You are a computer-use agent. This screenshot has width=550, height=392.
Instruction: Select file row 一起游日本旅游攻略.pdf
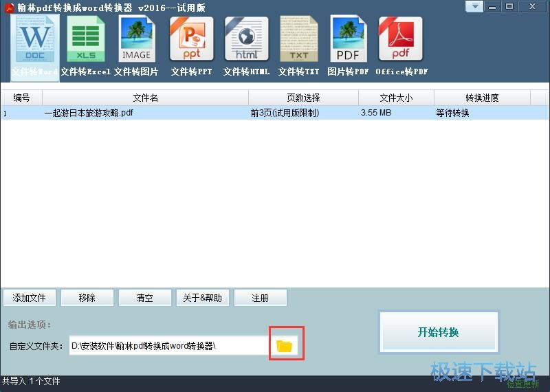pyautogui.click(x=274, y=113)
